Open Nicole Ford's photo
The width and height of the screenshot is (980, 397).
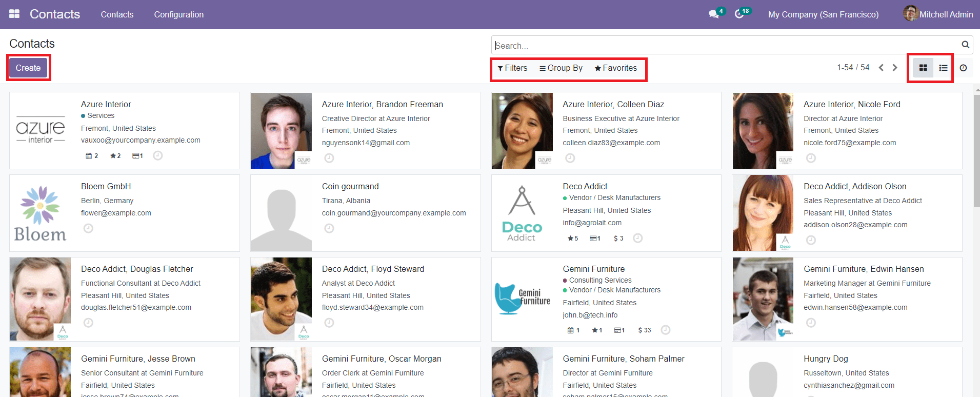click(763, 131)
